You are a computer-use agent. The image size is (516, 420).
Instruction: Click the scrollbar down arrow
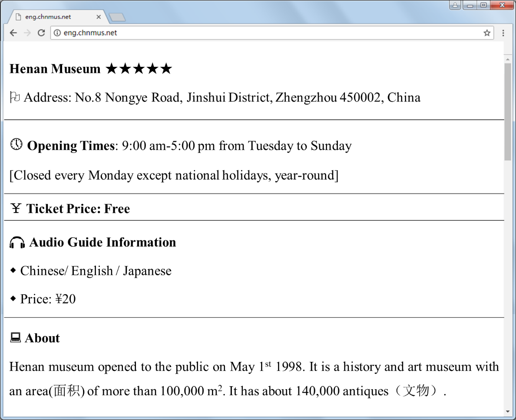click(508, 411)
